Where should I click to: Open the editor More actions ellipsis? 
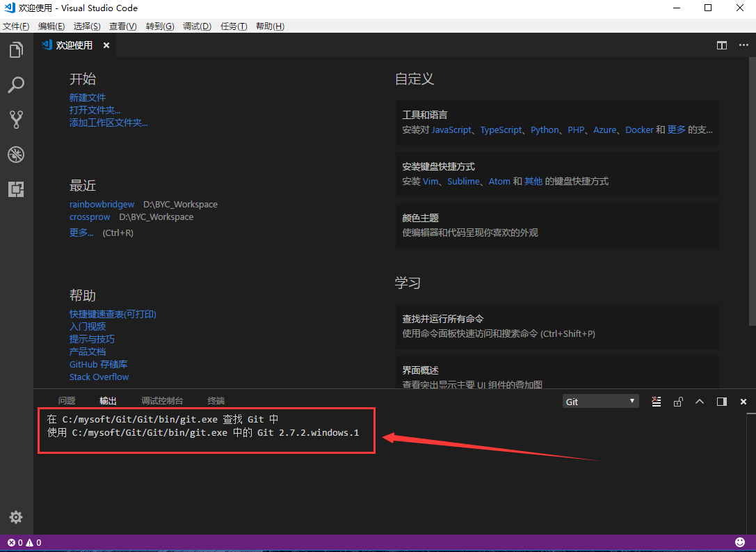[x=743, y=45]
